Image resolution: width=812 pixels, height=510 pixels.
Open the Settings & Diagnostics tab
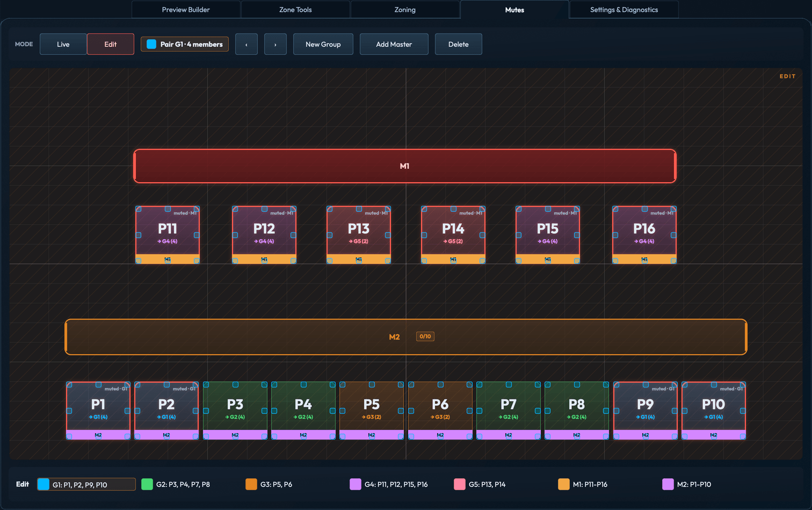[624, 10]
